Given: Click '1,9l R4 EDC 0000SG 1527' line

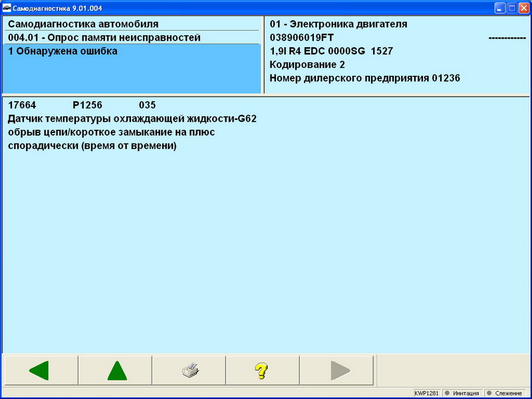Looking at the screenshot, I should [331, 51].
